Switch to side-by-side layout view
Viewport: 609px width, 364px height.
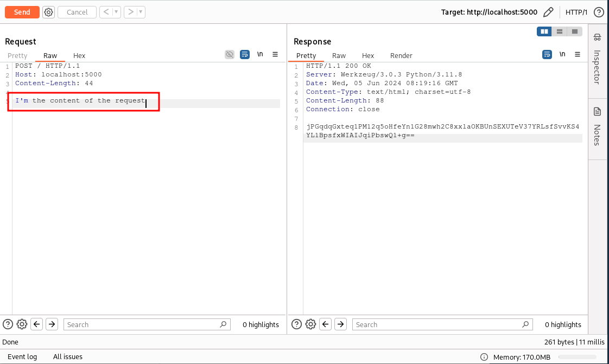(x=544, y=31)
